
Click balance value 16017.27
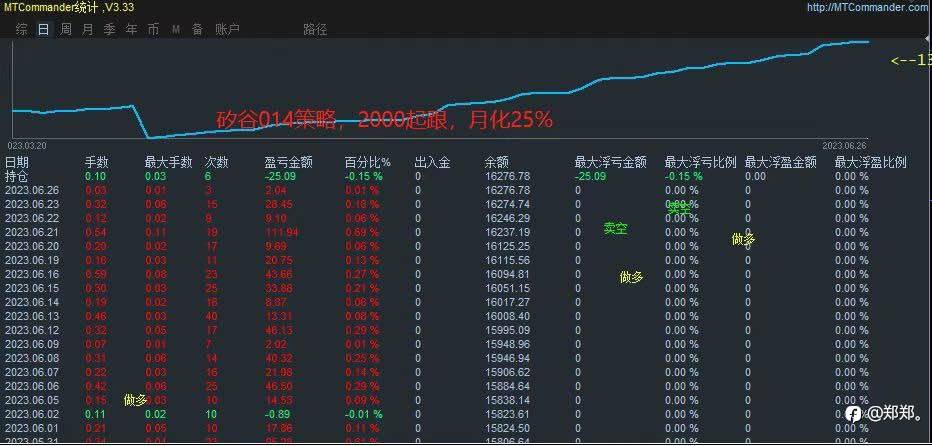pyautogui.click(x=507, y=302)
